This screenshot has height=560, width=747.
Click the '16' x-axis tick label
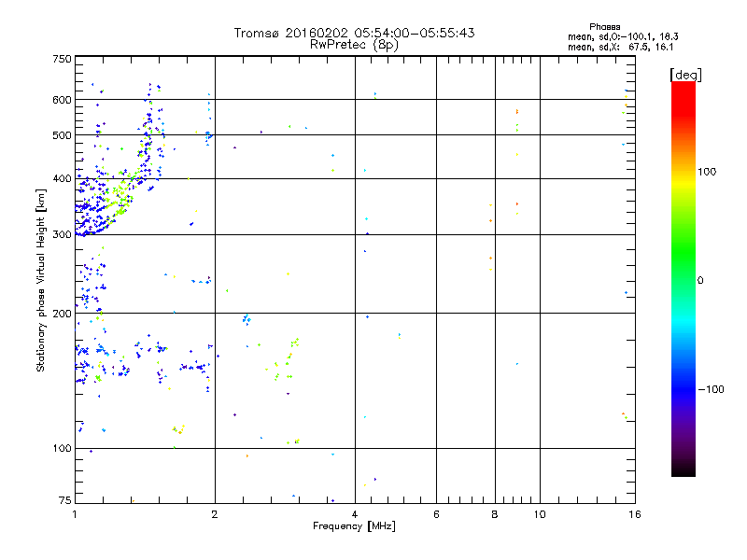point(635,515)
